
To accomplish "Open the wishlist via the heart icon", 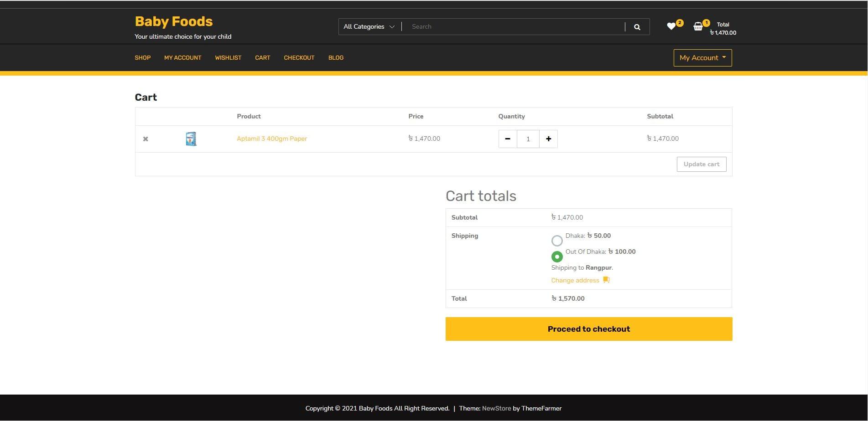I will 671,26.
